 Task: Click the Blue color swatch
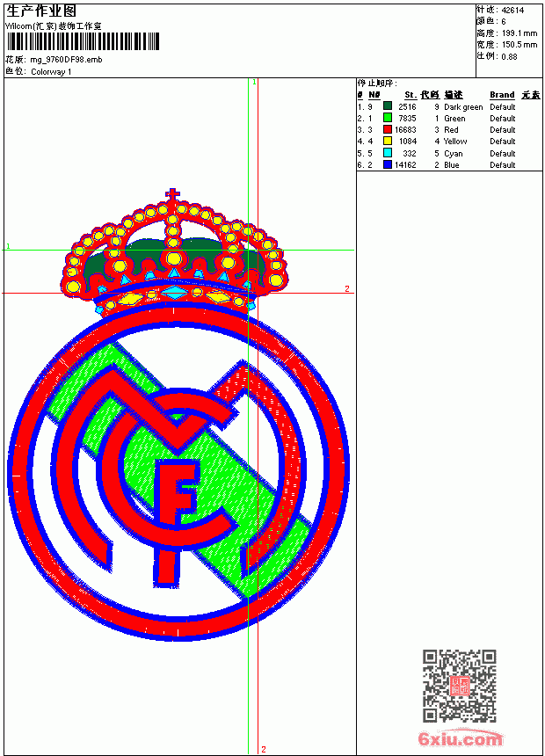click(x=388, y=164)
